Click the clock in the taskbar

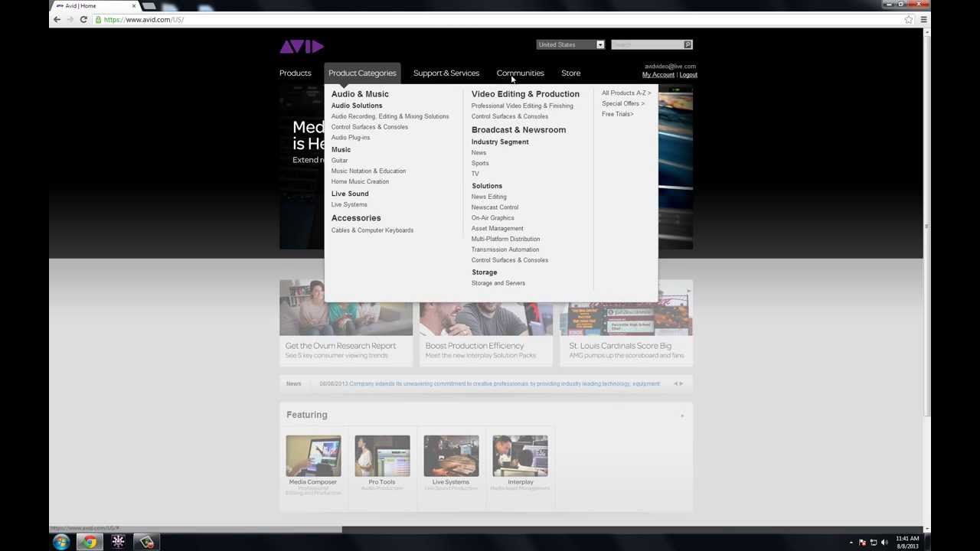[907, 542]
